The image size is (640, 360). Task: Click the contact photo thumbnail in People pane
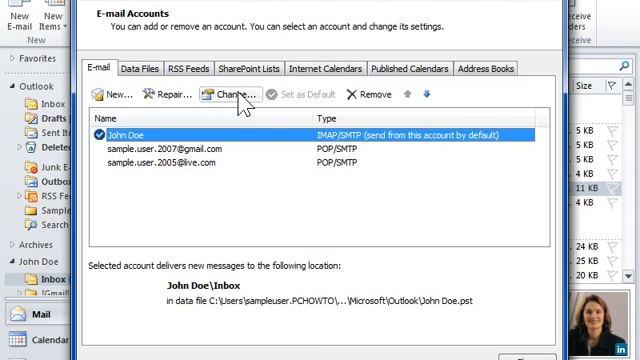(x=599, y=324)
